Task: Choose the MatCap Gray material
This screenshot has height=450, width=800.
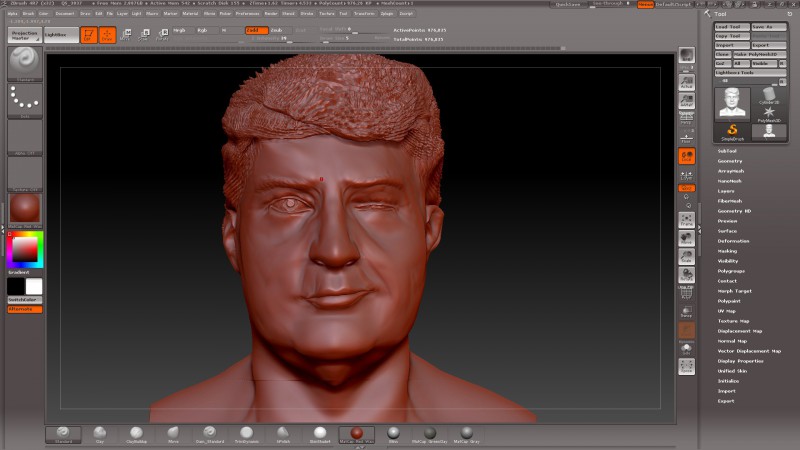Action: (x=467, y=434)
